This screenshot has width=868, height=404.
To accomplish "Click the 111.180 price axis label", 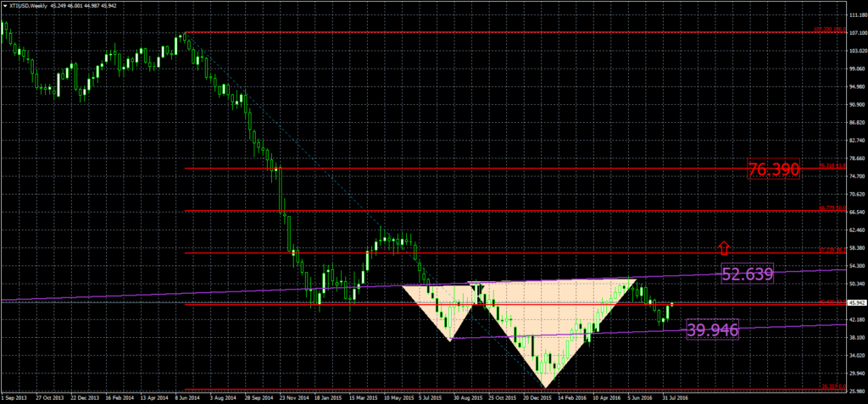I will (x=855, y=15).
